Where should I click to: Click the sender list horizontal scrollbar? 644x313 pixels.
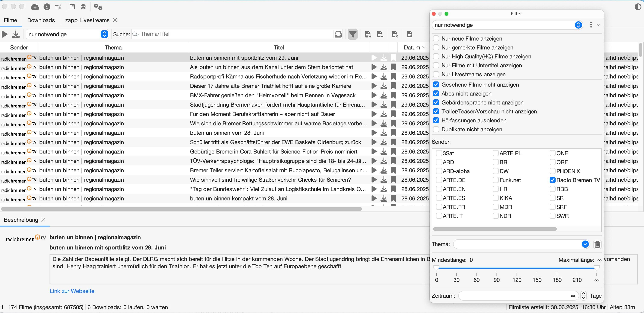pos(495,229)
